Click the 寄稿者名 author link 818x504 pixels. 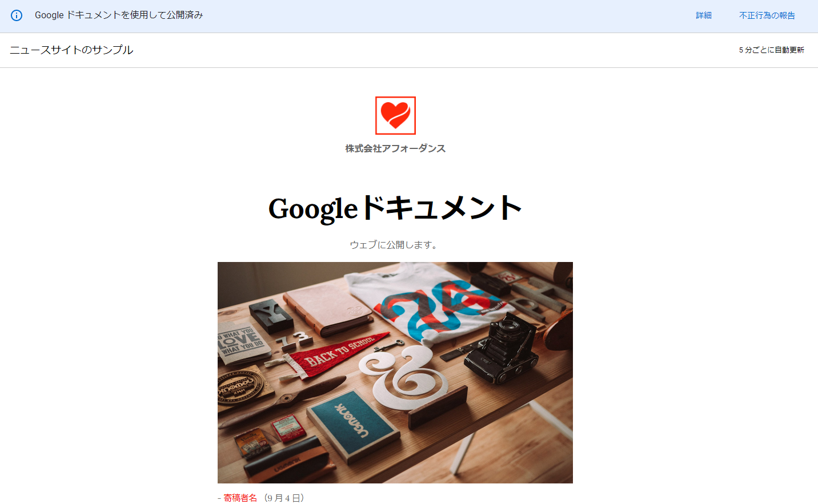240,498
